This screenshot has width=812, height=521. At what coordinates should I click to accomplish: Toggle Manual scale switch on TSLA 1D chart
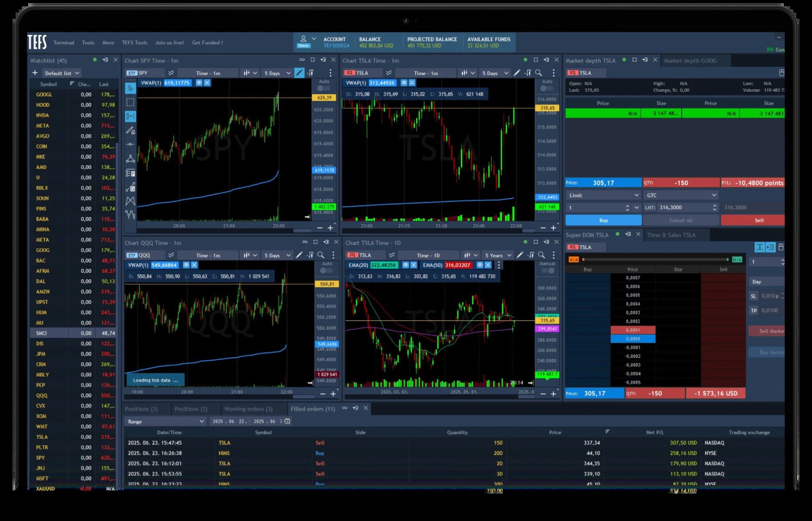coord(548,270)
